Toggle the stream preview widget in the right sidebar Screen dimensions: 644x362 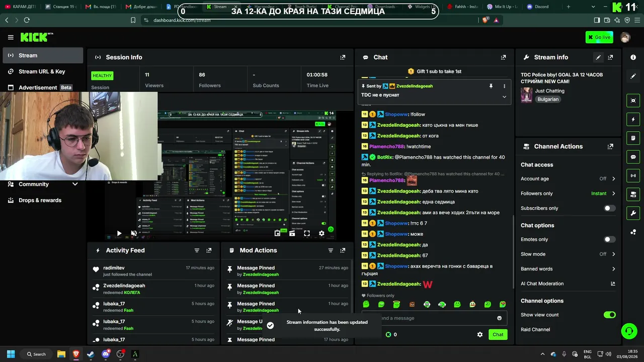coord(633,101)
